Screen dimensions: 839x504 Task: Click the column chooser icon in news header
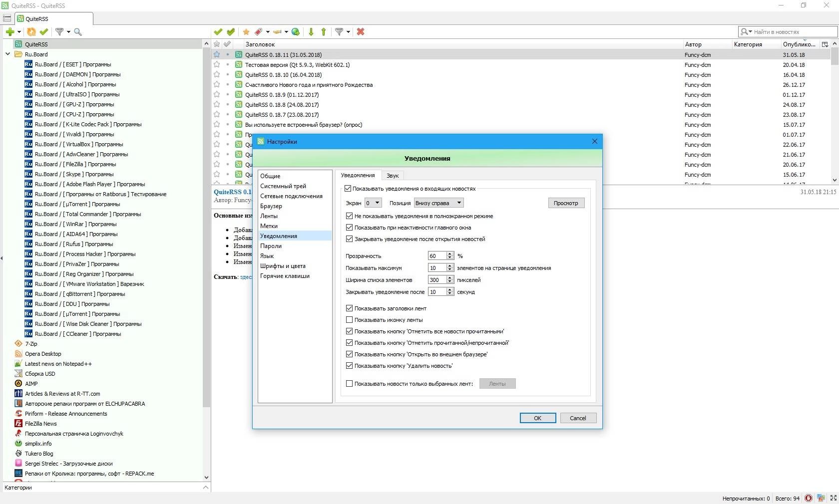(825, 44)
